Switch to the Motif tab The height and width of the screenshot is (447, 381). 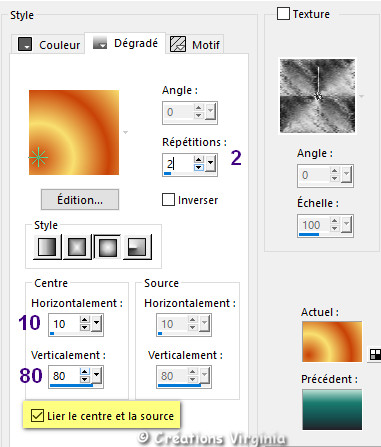[x=195, y=44]
